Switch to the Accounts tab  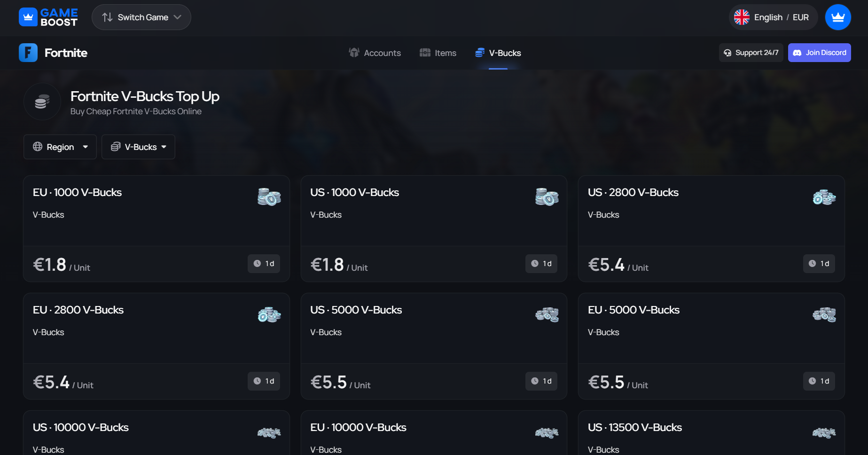coord(375,53)
